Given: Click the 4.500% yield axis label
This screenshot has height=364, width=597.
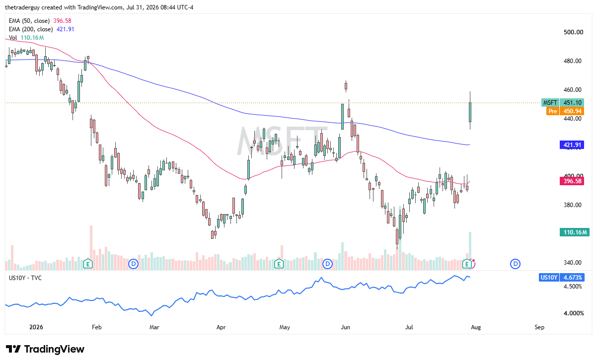Looking at the screenshot, I should click(x=573, y=287).
